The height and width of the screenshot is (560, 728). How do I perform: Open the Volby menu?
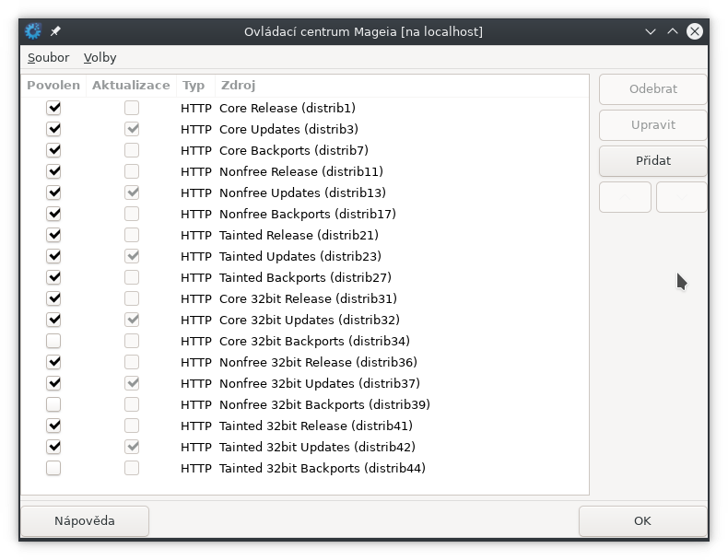point(100,57)
